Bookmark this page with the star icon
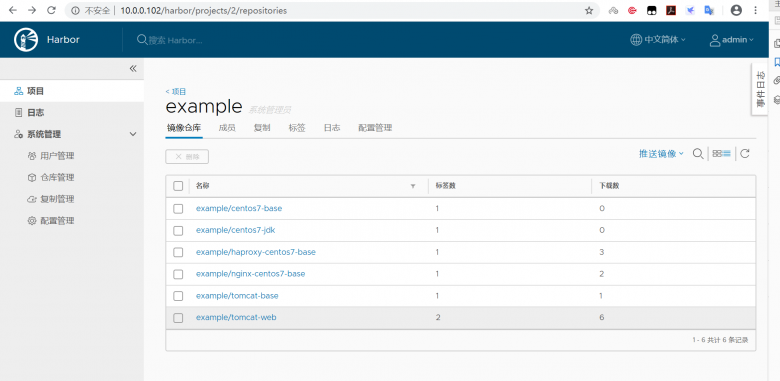The height and width of the screenshot is (381, 780). [x=589, y=10]
